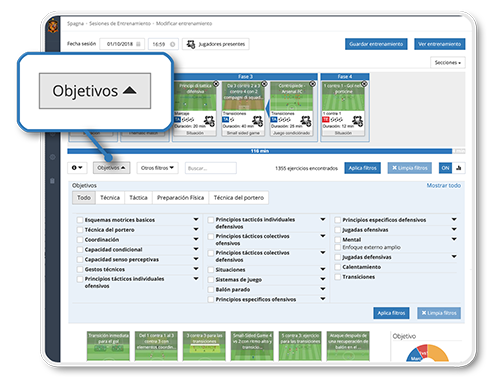Toggle the ON switch button
The height and width of the screenshot is (383, 500).
(x=445, y=168)
